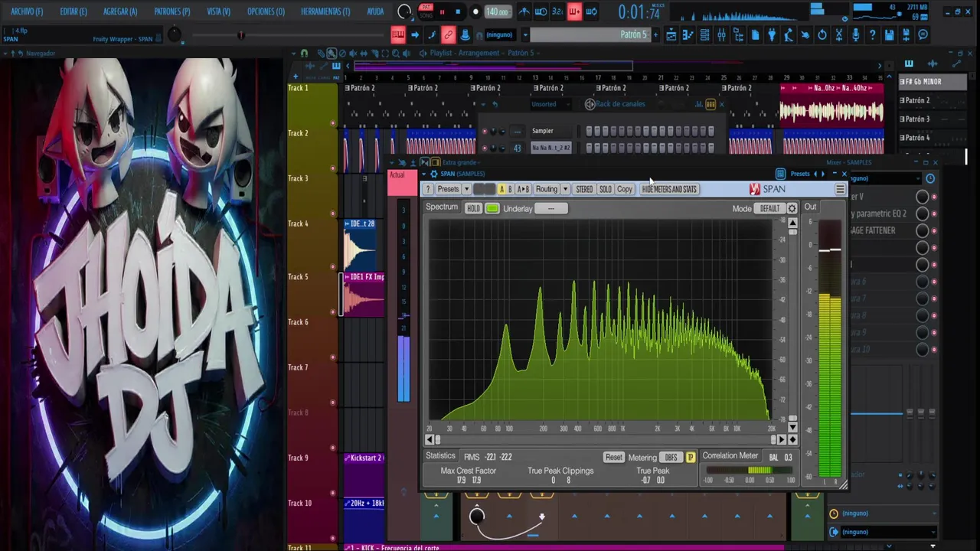Open the Channel rack icon
Viewport: 980px width, 551px height.
coord(704,34)
